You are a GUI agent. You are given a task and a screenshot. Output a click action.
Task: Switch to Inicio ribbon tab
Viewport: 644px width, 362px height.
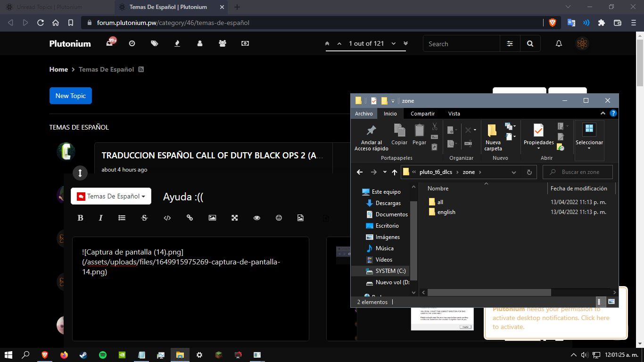tap(390, 114)
